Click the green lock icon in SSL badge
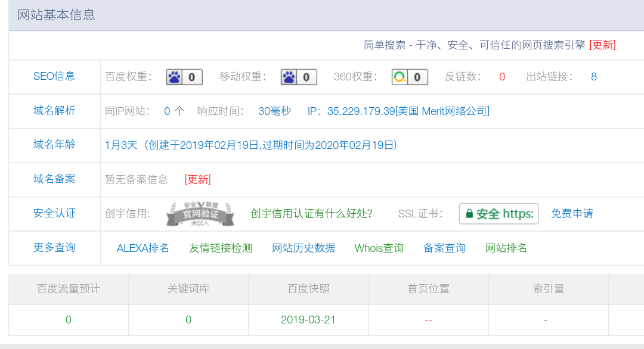Screen dimensions: 644x349 [x=469, y=214]
